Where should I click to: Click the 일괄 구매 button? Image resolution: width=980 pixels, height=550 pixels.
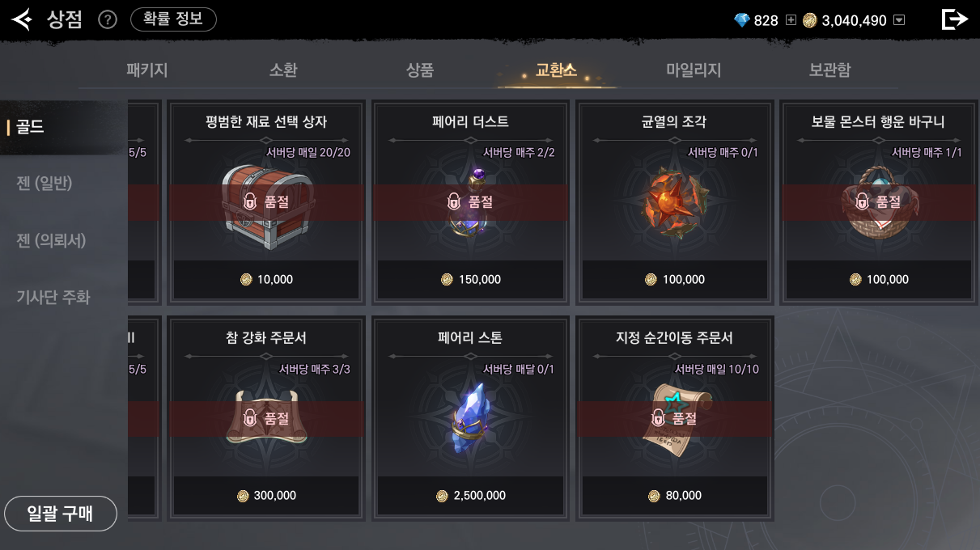(61, 514)
